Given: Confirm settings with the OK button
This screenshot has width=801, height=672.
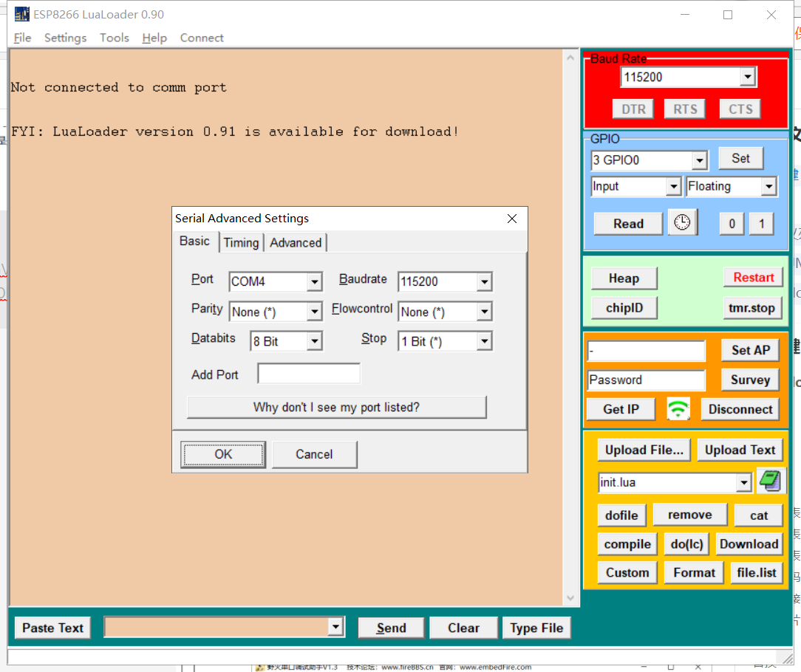Looking at the screenshot, I should point(223,454).
